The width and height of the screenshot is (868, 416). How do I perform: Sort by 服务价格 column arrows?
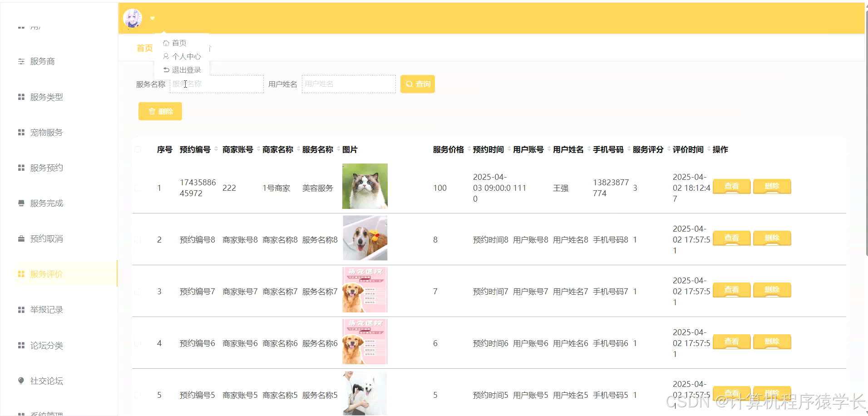pyautogui.click(x=469, y=149)
